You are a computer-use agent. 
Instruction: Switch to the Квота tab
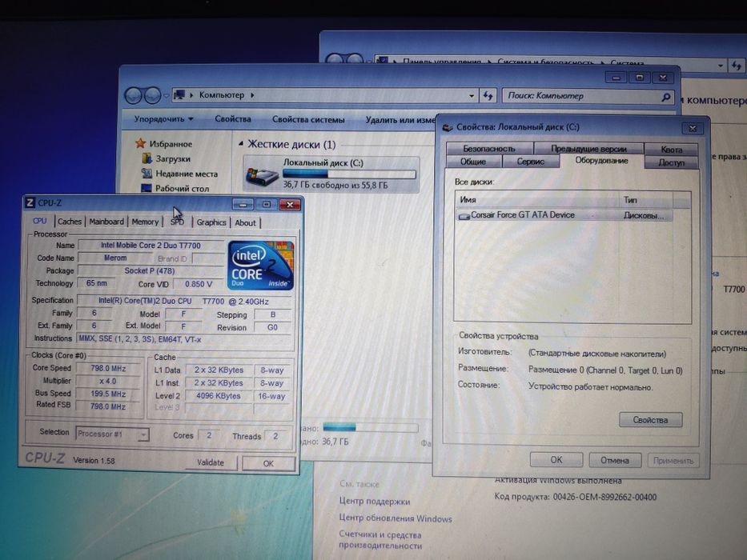672,150
